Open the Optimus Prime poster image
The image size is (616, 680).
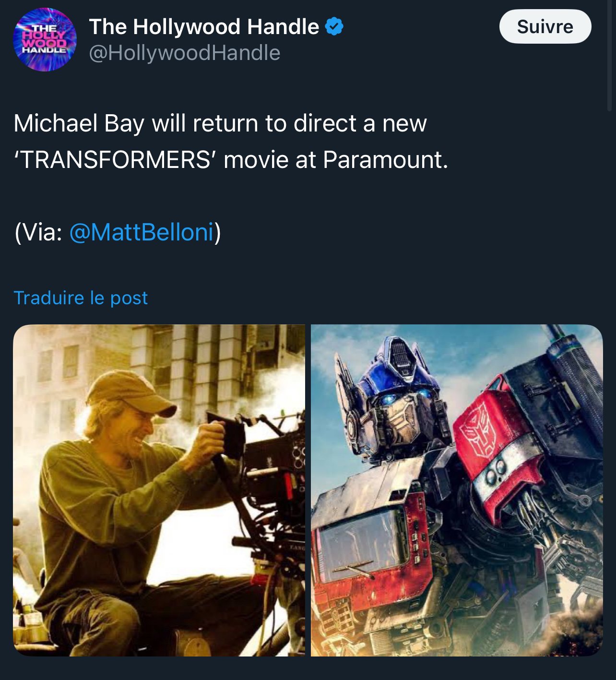pyautogui.click(x=457, y=490)
